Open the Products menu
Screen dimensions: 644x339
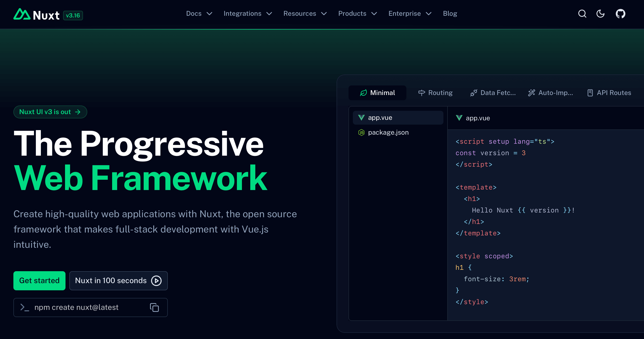[x=358, y=13]
